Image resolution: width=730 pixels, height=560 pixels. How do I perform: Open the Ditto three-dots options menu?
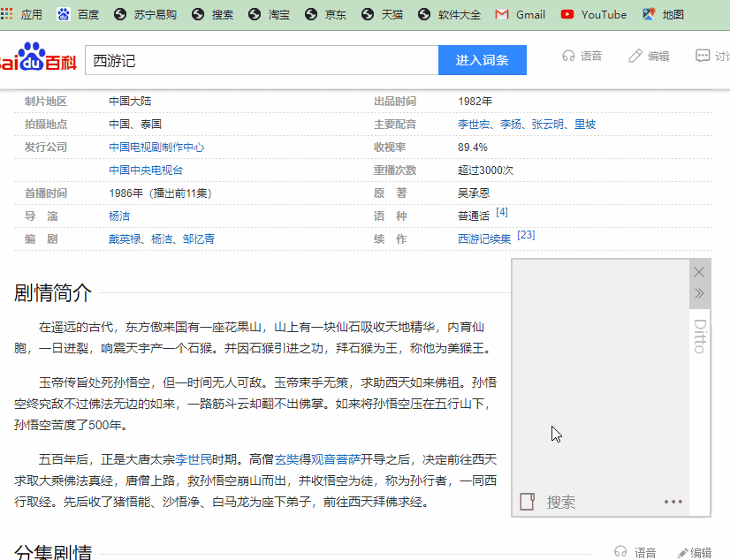[x=673, y=502]
